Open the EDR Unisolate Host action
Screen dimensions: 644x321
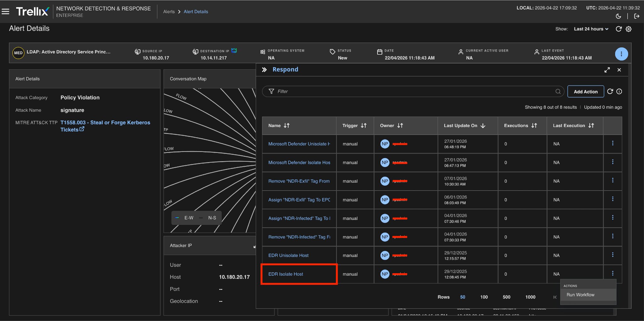pyautogui.click(x=288, y=255)
